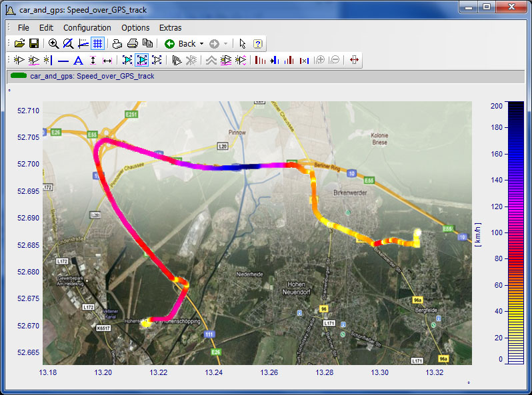Click the green Back button
Viewport: 532px width, 395px height.
tap(170, 43)
